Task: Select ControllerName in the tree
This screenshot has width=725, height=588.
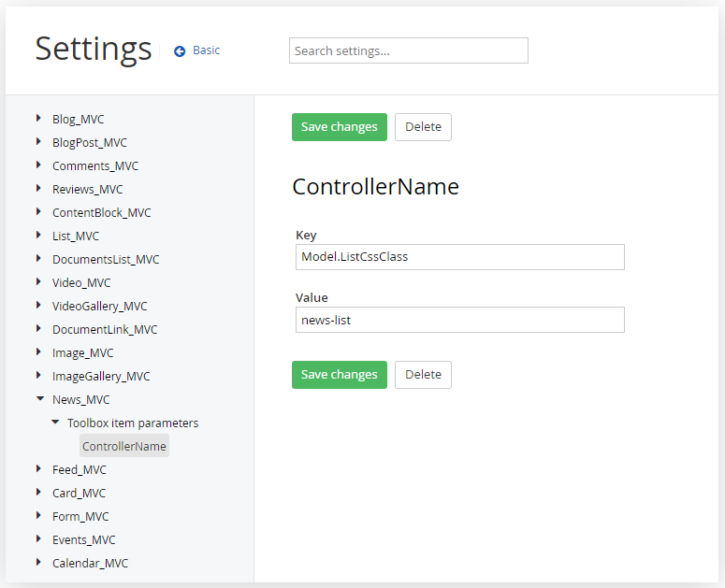Action: coord(124,447)
